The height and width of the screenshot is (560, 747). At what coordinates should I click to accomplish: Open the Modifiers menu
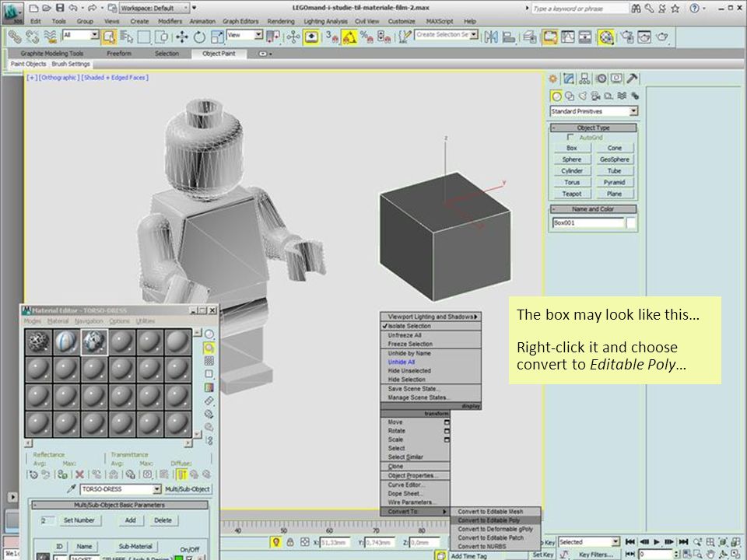point(170,22)
